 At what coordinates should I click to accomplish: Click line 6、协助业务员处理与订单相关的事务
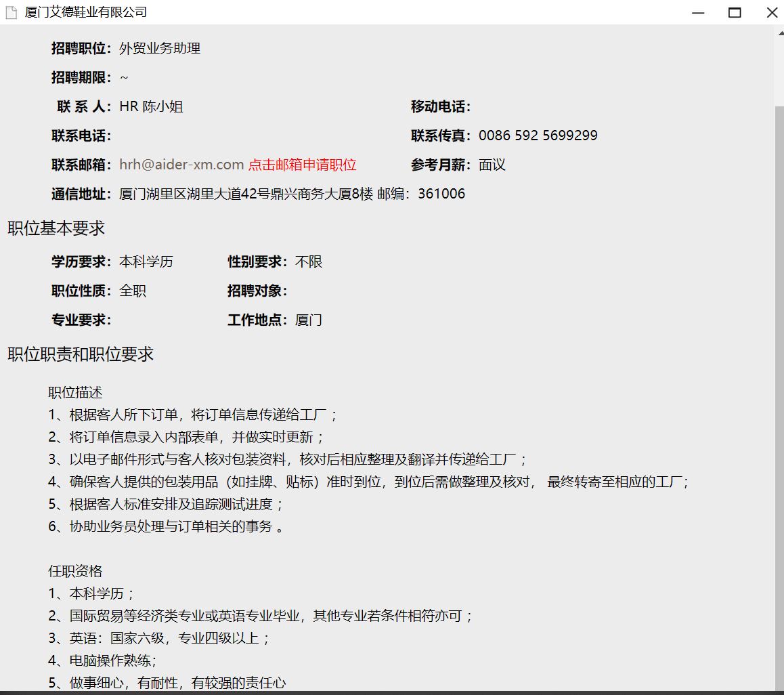tap(166, 526)
